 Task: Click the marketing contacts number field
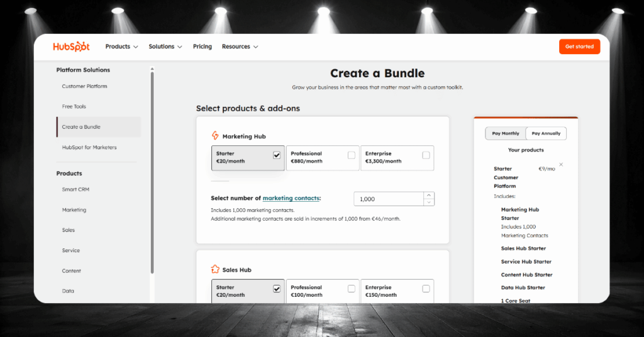[389, 199]
